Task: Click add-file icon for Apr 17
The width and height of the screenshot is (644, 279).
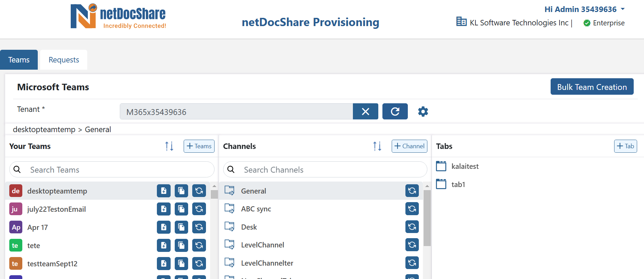Action: 164,227
